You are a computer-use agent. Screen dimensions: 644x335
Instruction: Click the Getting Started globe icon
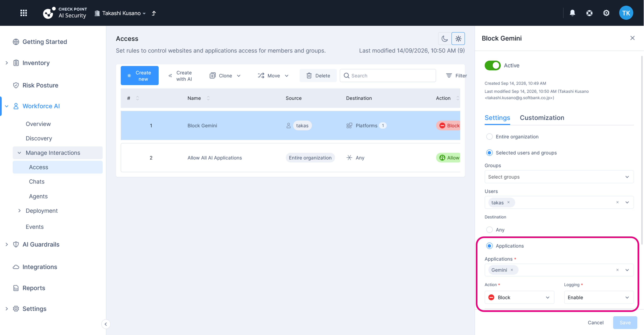coord(16,42)
